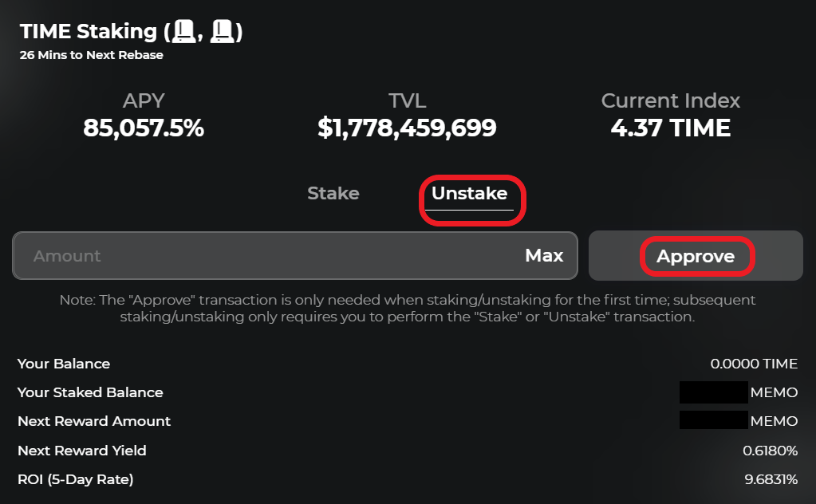Click the Your Staked Balance label
This screenshot has height=504, width=816.
[x=90, y=392]
